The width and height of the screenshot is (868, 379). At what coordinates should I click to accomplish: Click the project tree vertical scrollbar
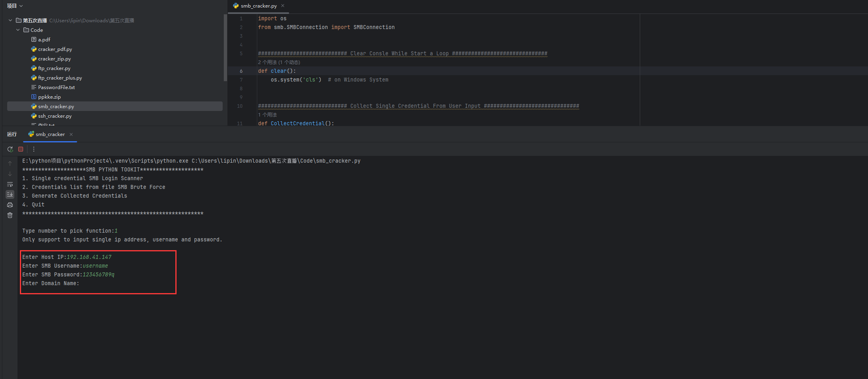(x=225, y=48)
